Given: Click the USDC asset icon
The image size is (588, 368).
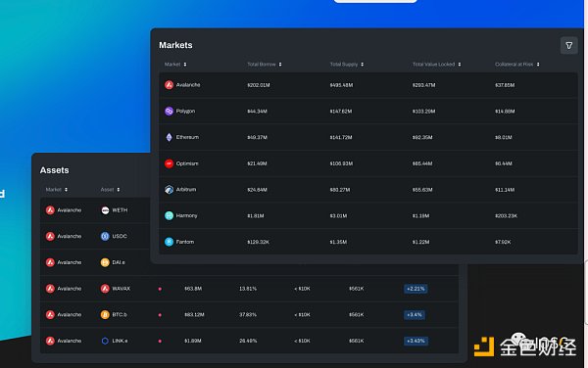Looking at the screenshot, I should [x=105, y=236].
